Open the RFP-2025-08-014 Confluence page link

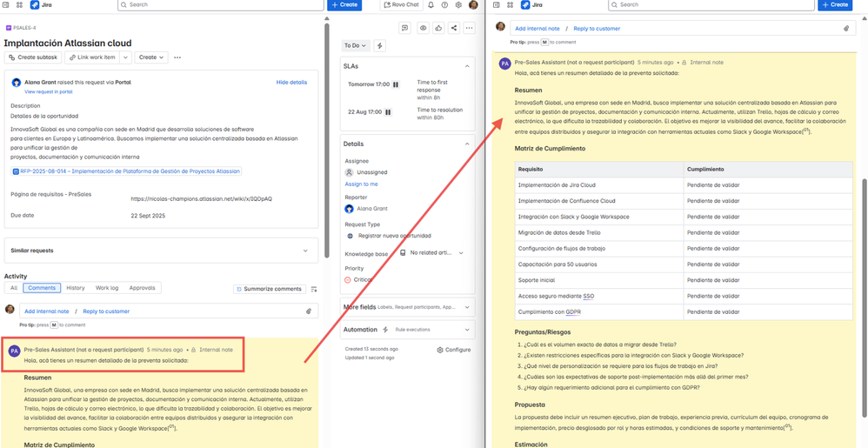coord(126,171)
